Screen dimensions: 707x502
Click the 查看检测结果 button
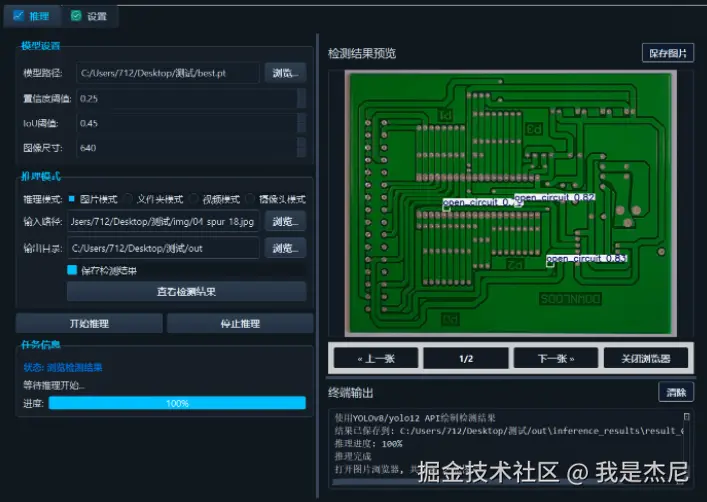tap(186, 291)
